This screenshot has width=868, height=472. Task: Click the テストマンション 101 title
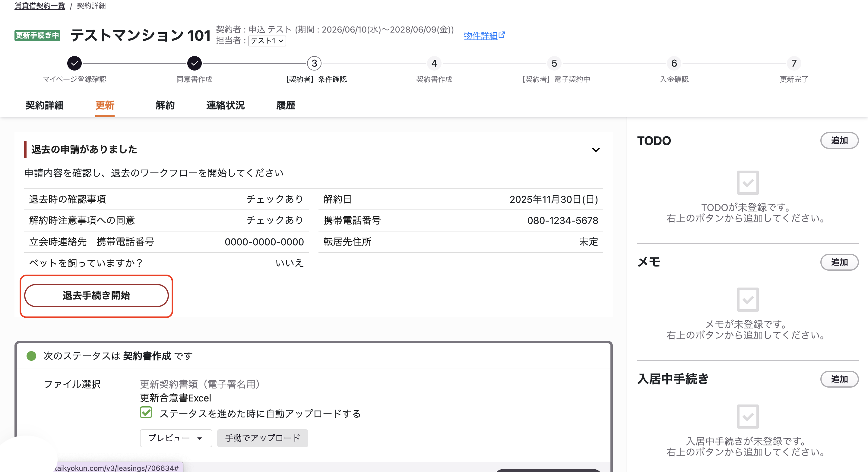(x=141, y=35)
